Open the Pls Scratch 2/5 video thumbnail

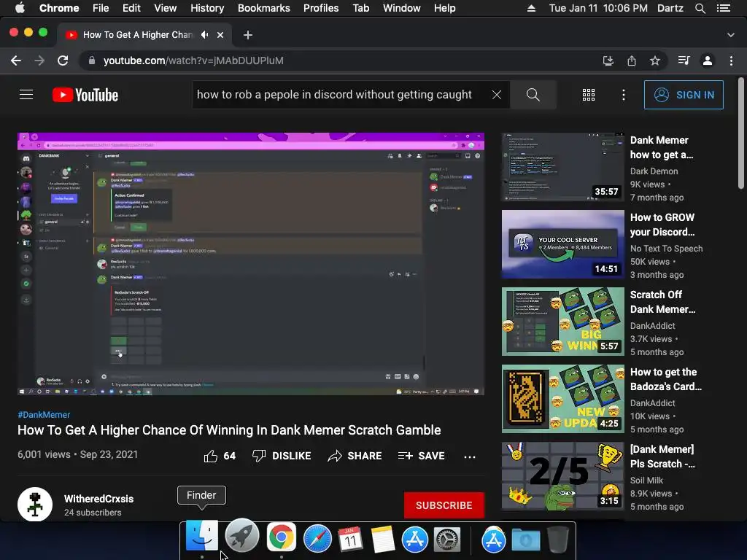coord(562,476)
